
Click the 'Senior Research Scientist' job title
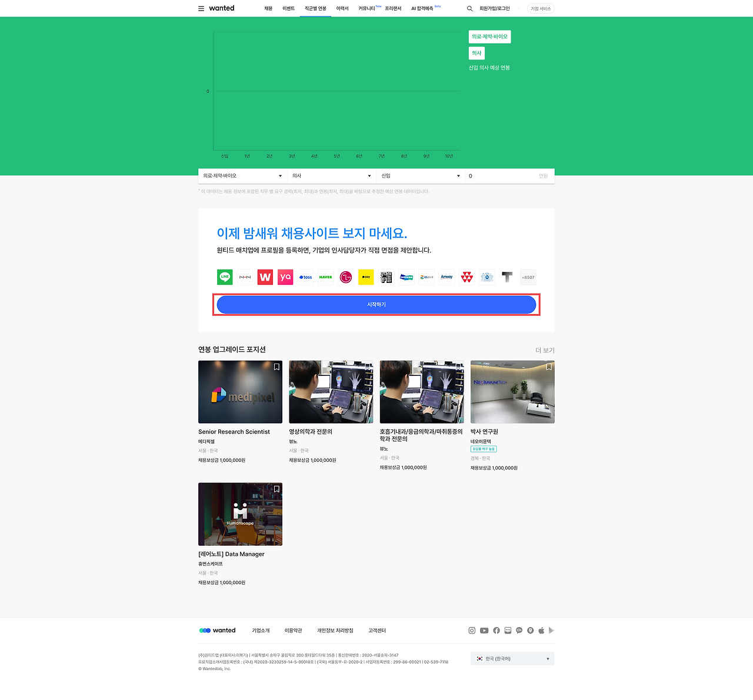(x=234, y=432)
